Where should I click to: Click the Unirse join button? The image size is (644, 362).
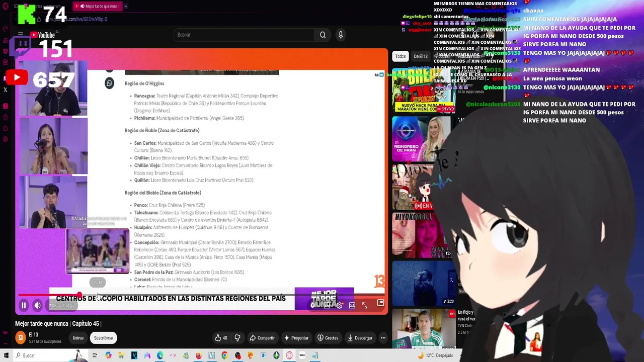tap(78, 338)
